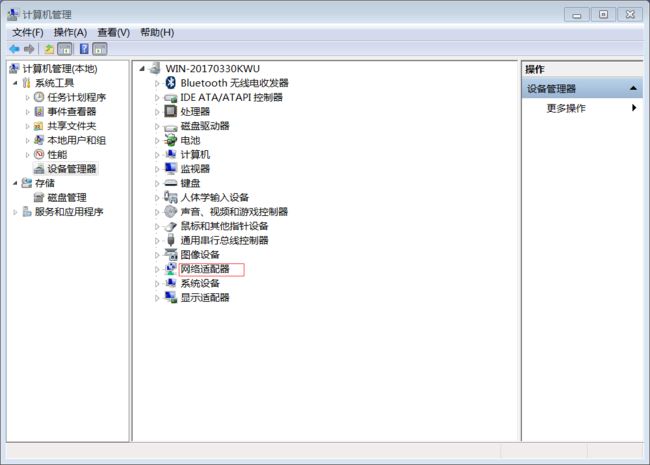Viewport: 650px width, 465px height.
Task: Open the 帮助(H) menu
Action: (x=157, y=33)
